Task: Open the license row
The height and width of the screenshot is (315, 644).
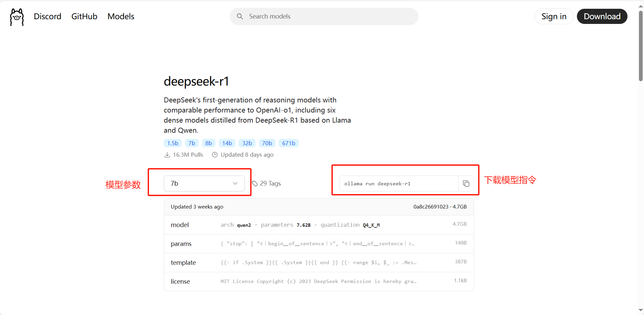Action: [x=319, y=282]
